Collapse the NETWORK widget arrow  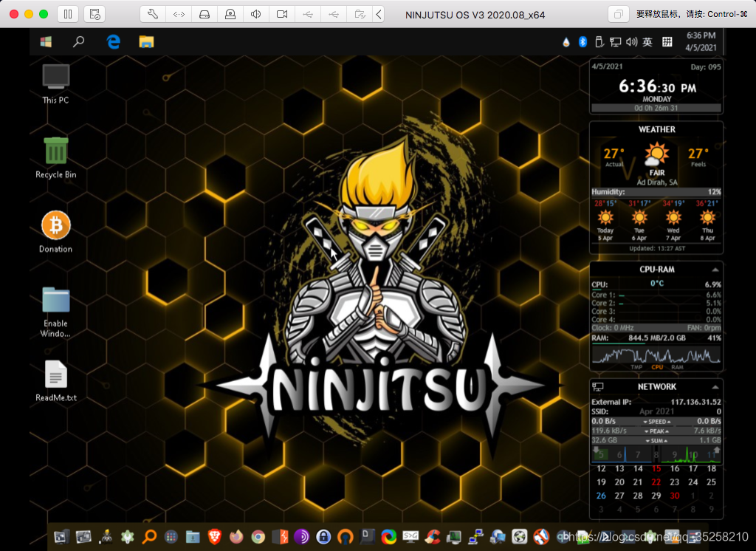tap(715, 387)
